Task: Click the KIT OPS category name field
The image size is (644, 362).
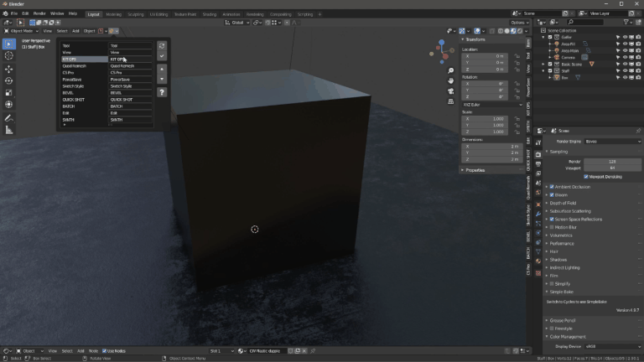Action: click(x=131, y=59)
